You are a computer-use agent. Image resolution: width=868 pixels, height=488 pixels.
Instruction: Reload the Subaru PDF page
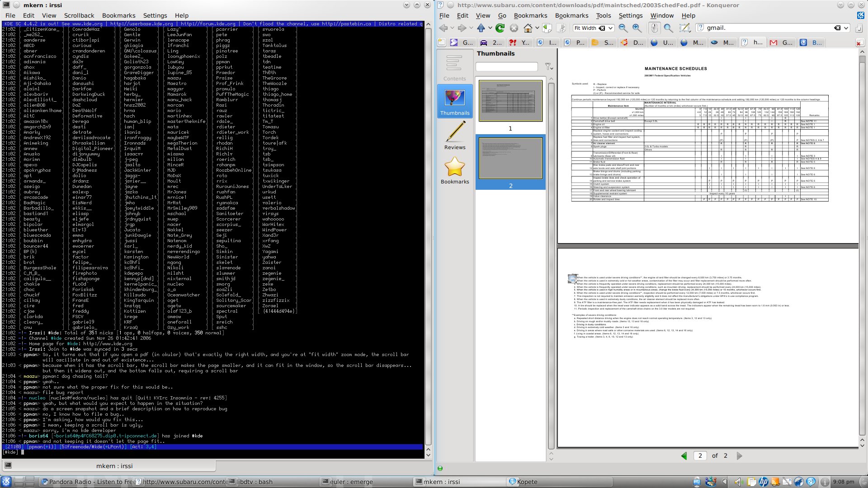click(x=500, y=28)
